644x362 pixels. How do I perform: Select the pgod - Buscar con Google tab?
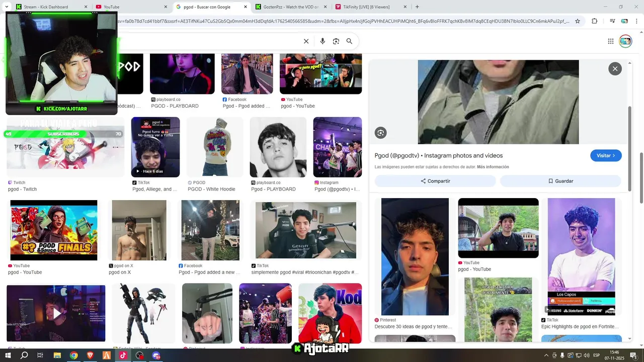click(212, 7)
